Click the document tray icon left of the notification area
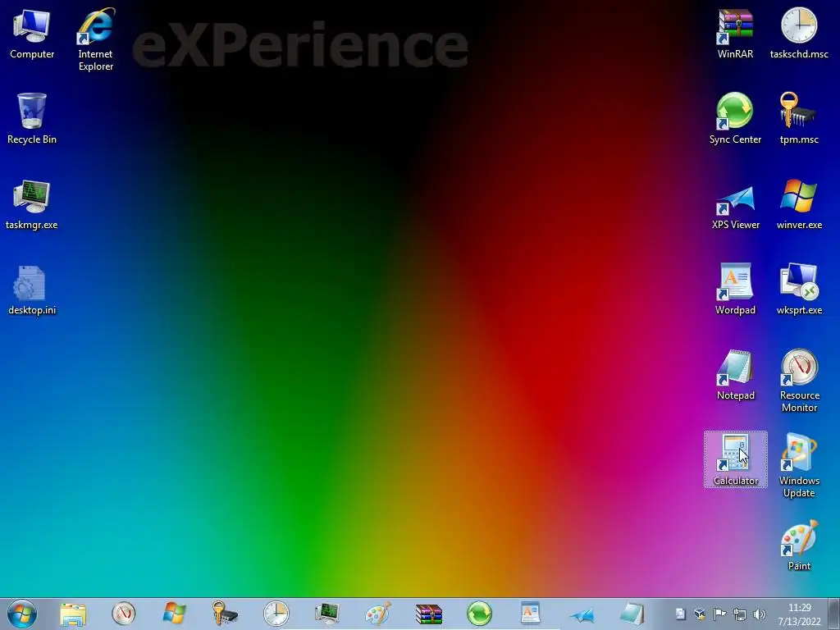840x630 pixels. click(x=680, y=614)
